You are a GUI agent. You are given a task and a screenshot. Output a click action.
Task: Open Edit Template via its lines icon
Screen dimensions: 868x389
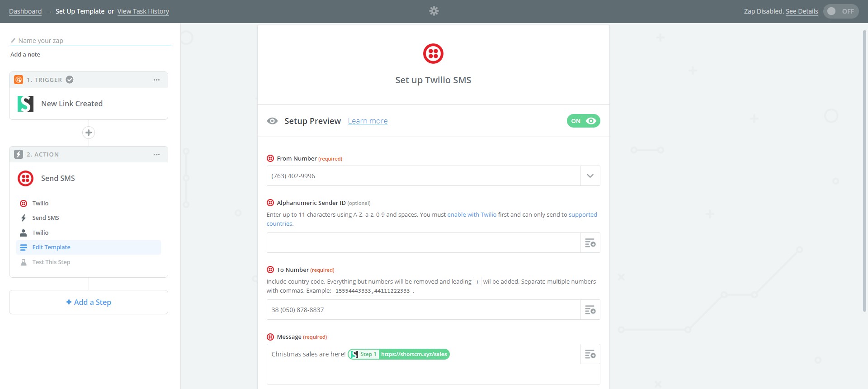(x=23, y=247)
